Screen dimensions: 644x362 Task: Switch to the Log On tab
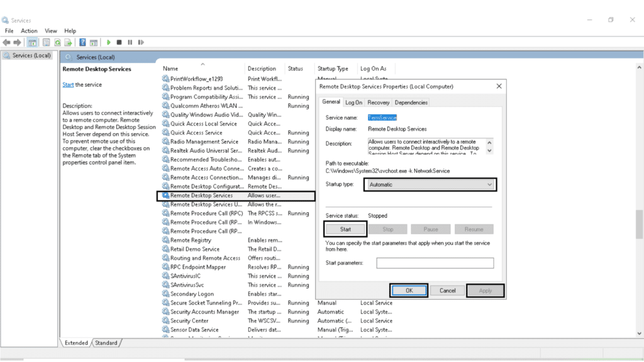(x=354, y=102)
